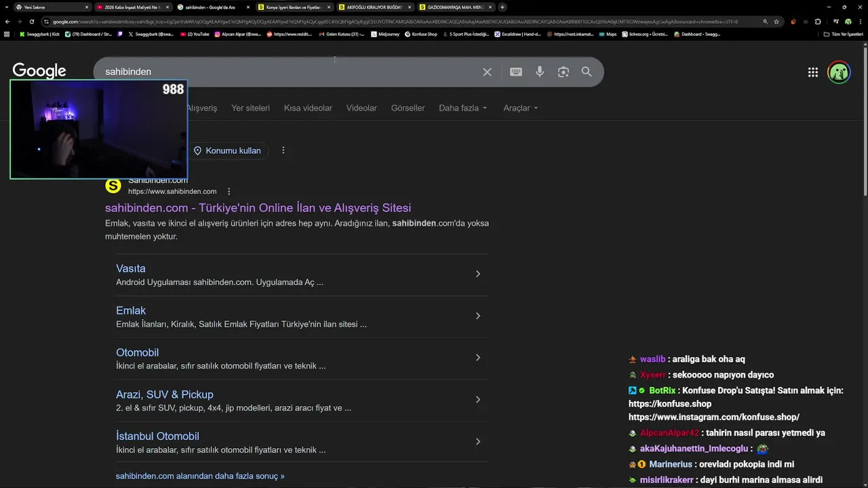The image size is (868, 488).
Task: Click the AlpcanAlpar42 username in chat
Action: coord(669,432)
